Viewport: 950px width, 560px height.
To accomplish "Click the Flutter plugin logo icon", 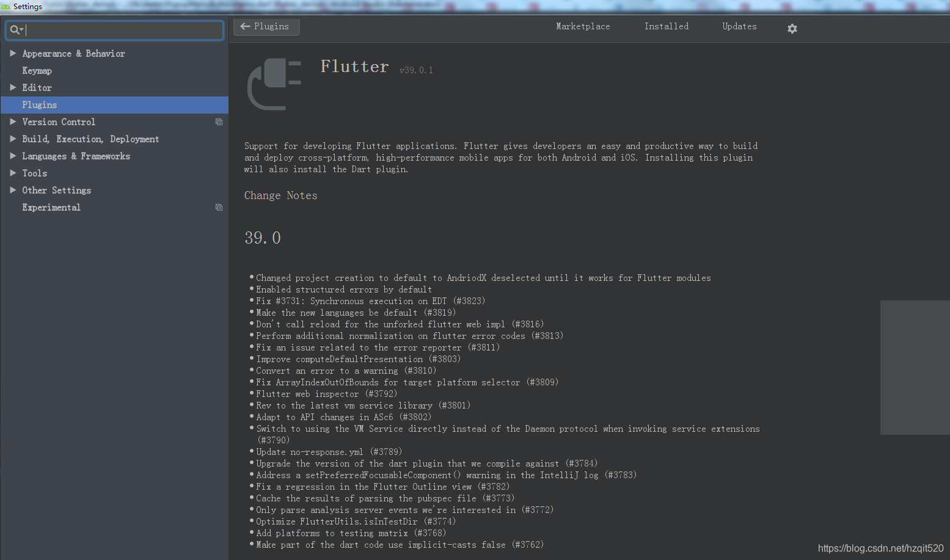I will (x=274, y=84).
